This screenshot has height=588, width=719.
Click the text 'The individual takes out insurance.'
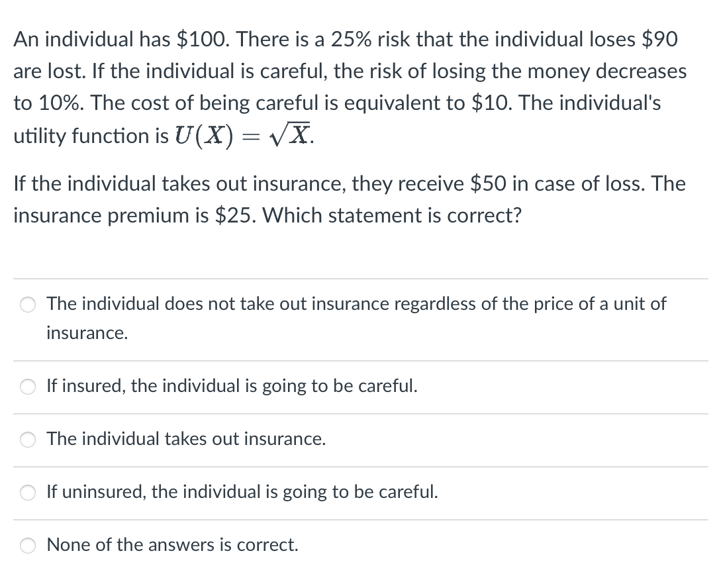(185, 439)
